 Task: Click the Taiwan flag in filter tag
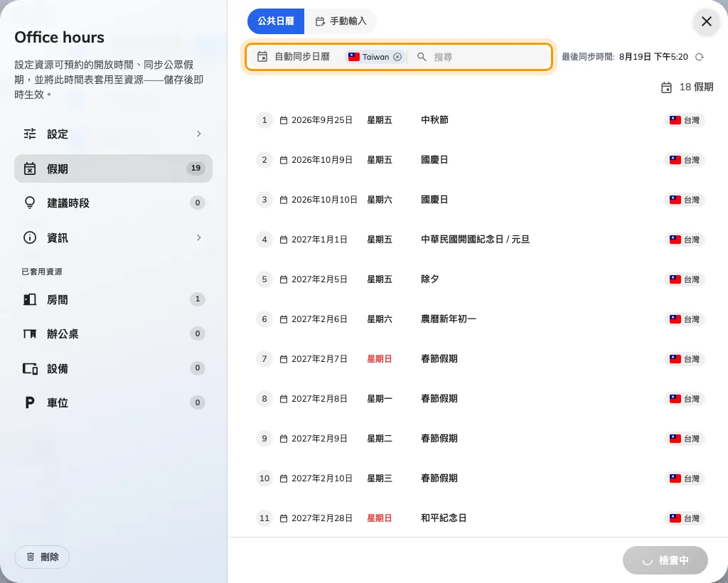(354, 57)
